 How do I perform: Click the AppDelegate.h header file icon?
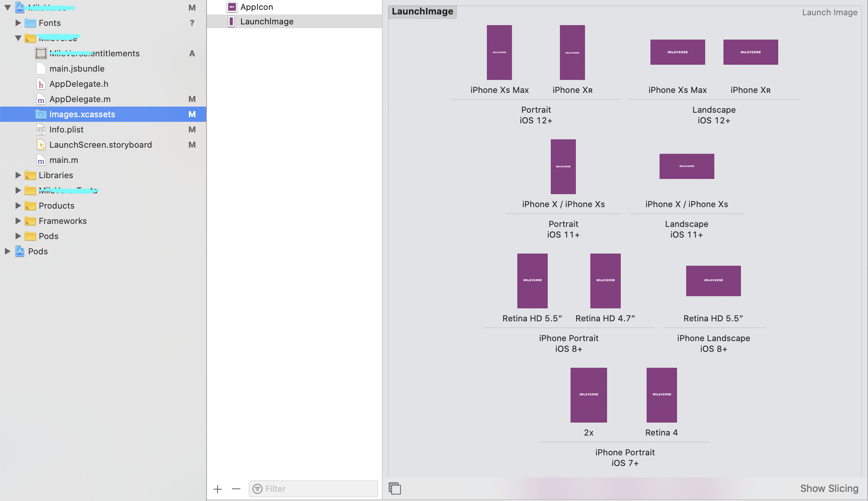[x=41, y=84]
